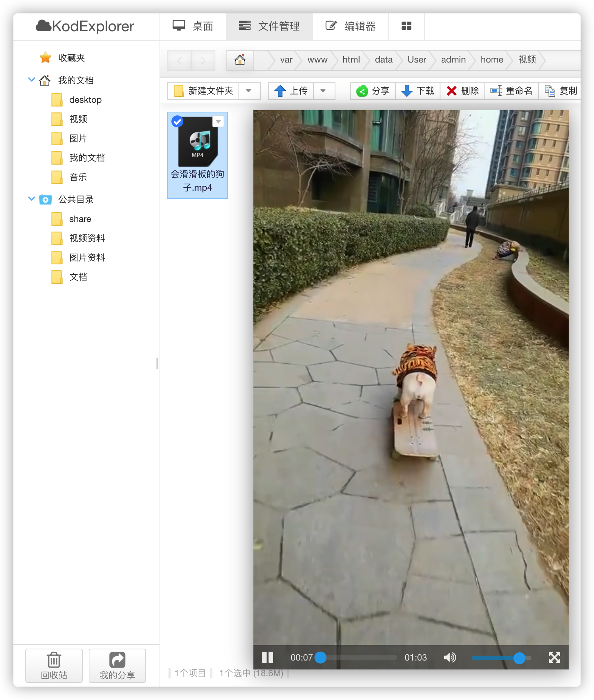Image resolution: width=594 pixels, height=700 pixels.
Task: Adjust the video volume slider
Action: [501, 658]
